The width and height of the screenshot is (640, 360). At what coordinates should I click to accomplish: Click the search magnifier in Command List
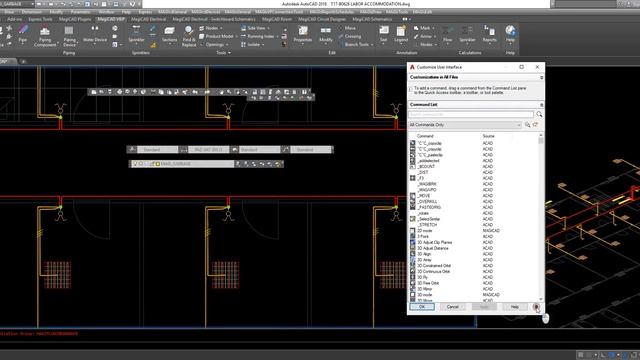click(x=539, y=114)
